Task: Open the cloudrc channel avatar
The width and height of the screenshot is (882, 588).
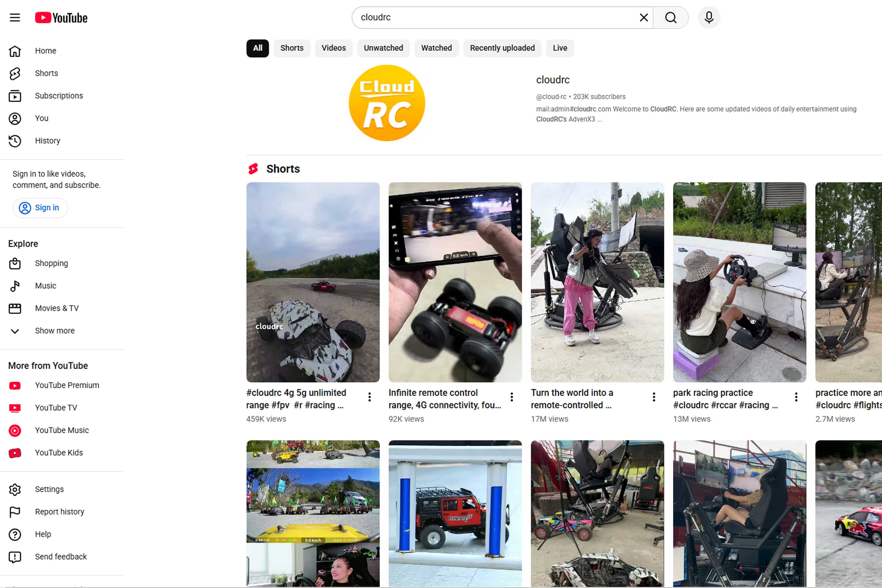Action: 387,103
